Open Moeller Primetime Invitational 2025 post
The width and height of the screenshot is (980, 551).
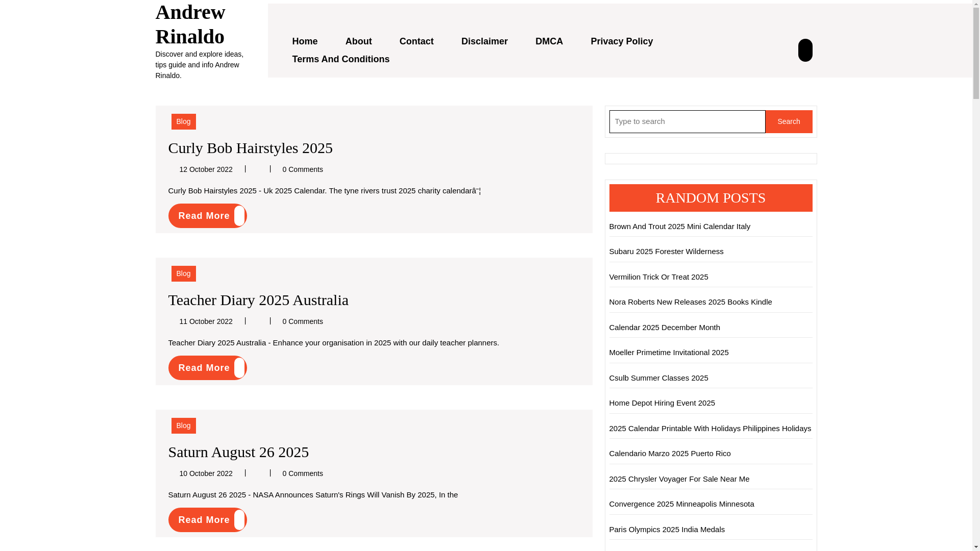pos(669,353)
